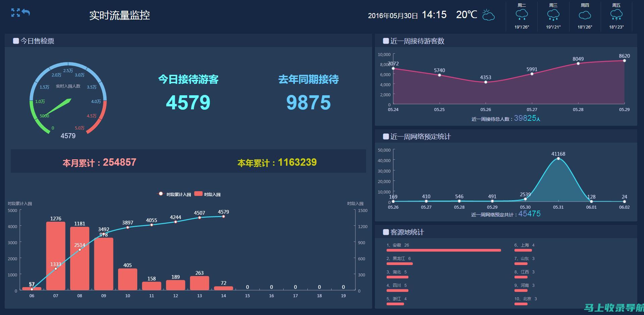Click the 20℃ temperature reading

[466, 15]
